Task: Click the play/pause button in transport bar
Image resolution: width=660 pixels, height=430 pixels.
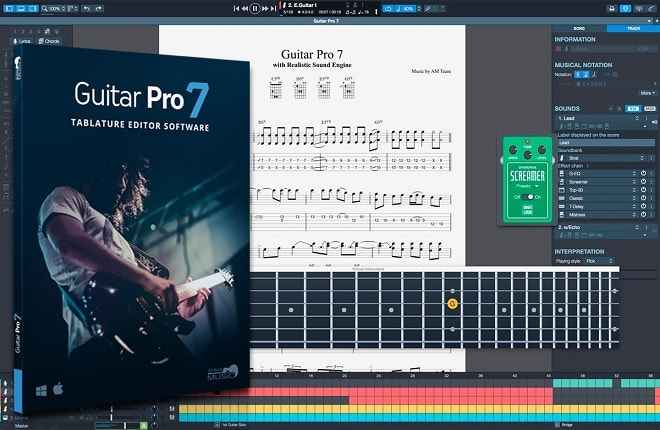Action: coord(255,8)
